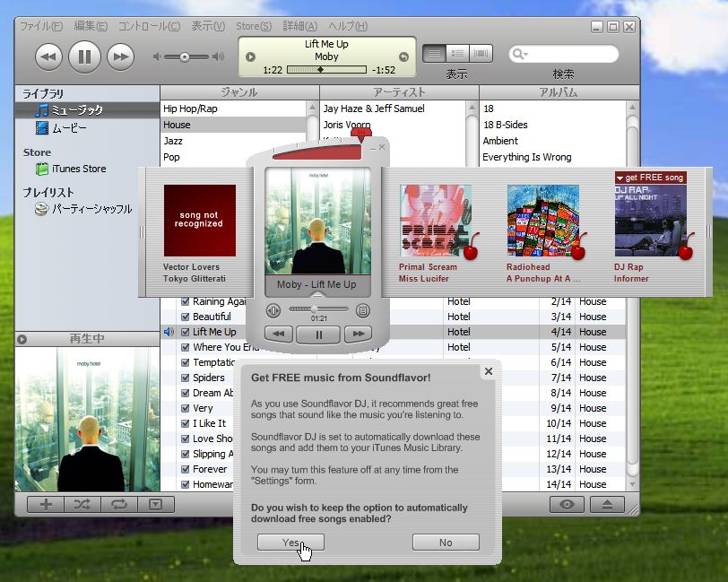
Task: Click the add playlist plus button
Action: (x=46, y=505)
